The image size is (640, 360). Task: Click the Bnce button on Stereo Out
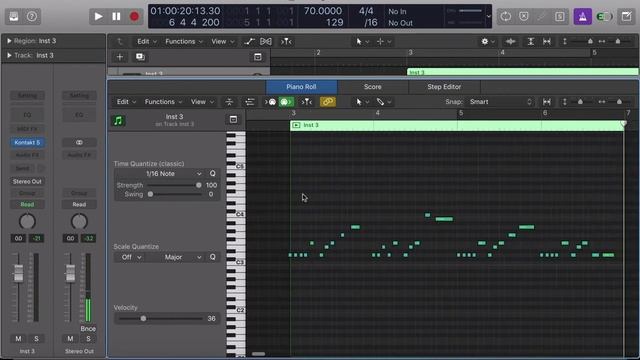[88, 329]
